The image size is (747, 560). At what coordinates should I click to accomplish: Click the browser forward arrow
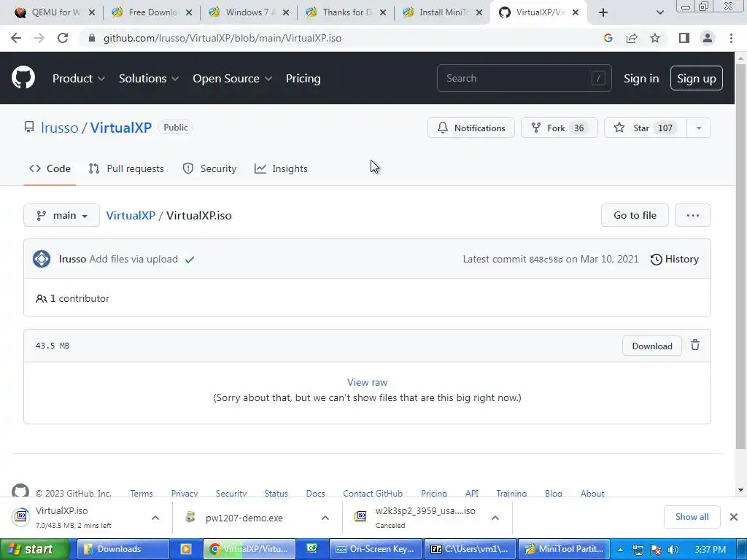[x=39, y=38]
